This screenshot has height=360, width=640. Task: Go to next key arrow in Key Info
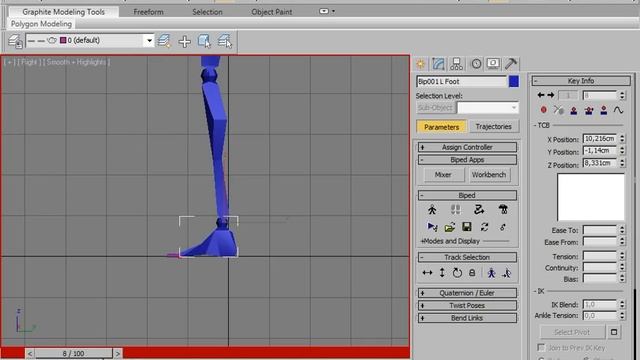coord(551,95)
